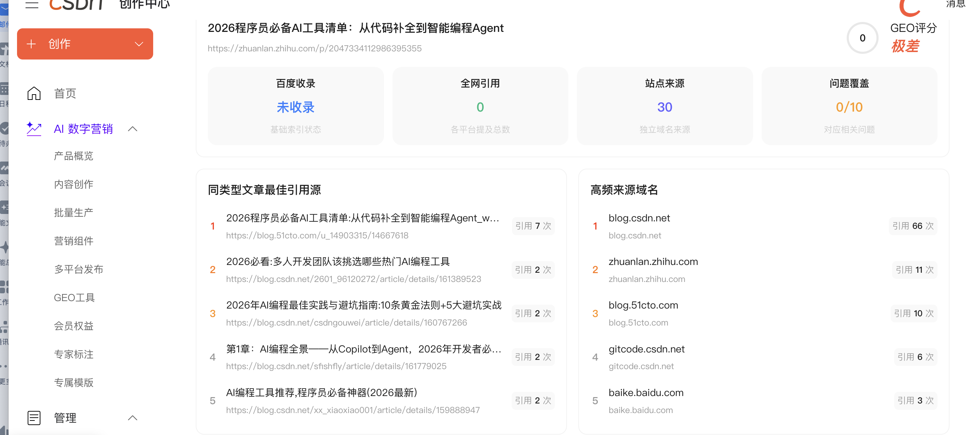This screenshot has width=980, height=435.
Task: Select gitcode.csdn.net domain row
Action: point(763,357)
